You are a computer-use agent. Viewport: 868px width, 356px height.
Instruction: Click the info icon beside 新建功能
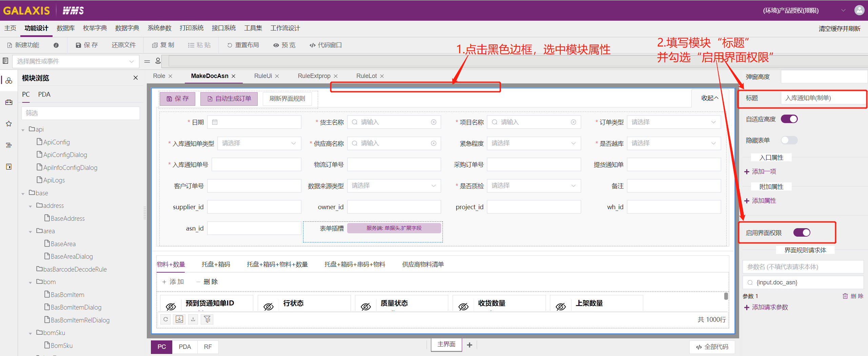(56, 45)
